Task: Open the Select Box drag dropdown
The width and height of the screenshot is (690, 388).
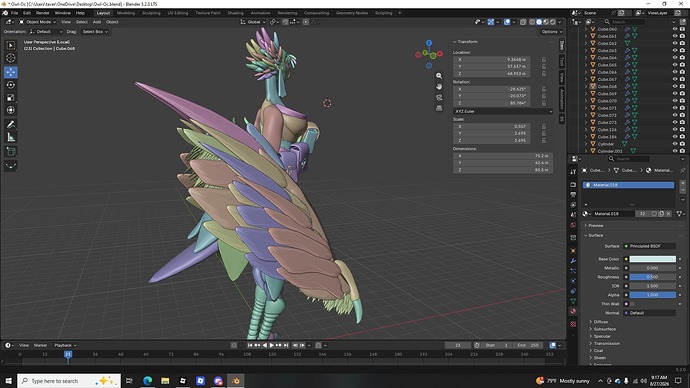Action: point(95,32)
